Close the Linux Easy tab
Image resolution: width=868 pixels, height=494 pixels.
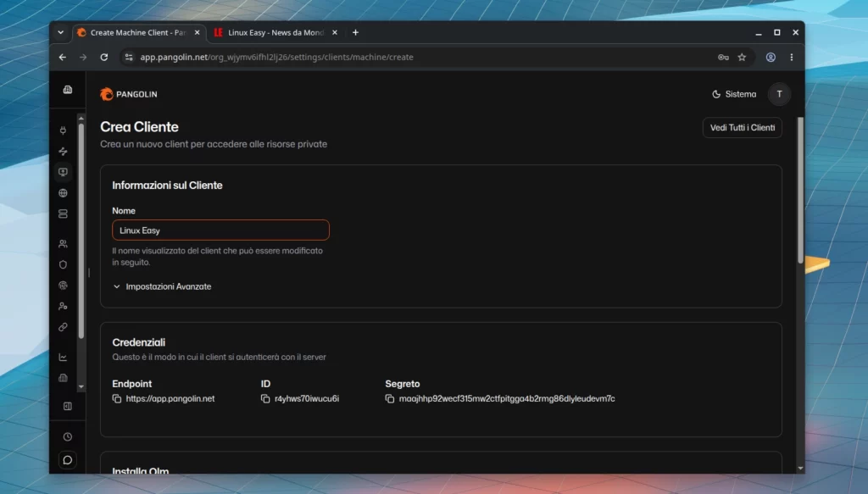point(334,33)
